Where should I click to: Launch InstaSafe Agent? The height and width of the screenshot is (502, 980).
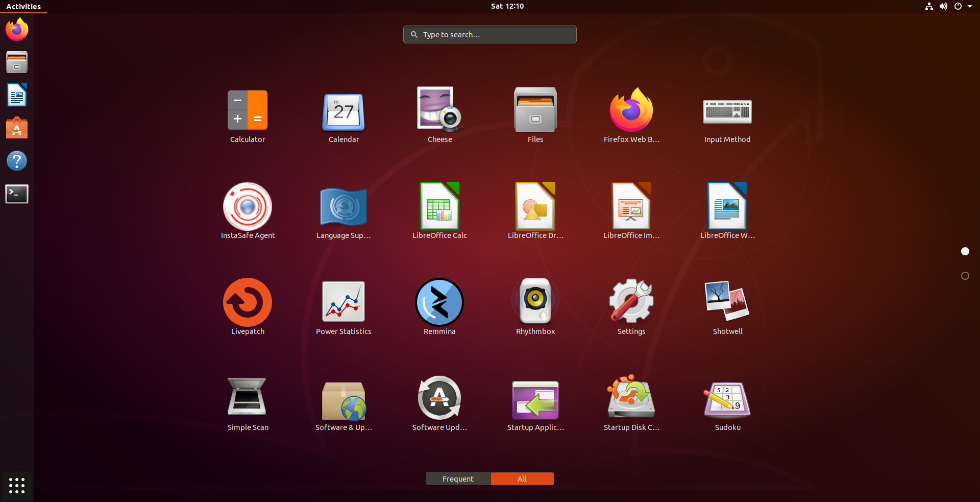click(x=248, y=206)
